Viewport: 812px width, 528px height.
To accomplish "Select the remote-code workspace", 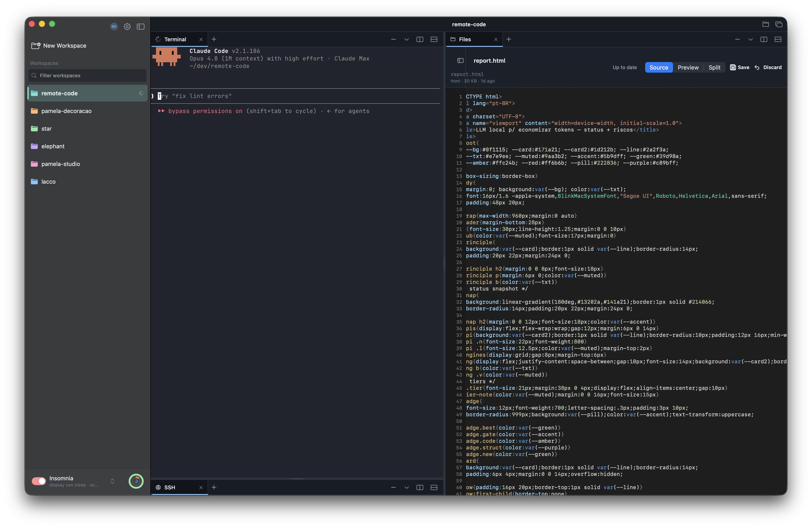I will pyautogui.click(x=87, y=93).
